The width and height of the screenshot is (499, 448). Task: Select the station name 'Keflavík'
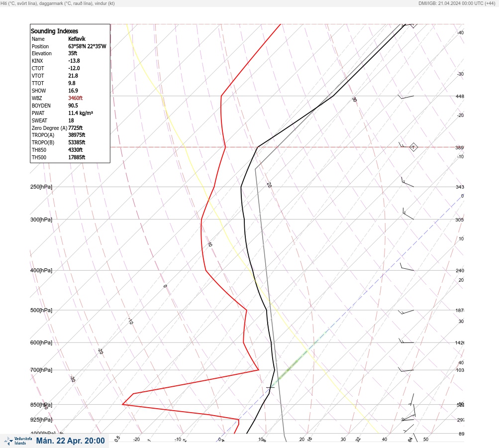tap(77, 39)
